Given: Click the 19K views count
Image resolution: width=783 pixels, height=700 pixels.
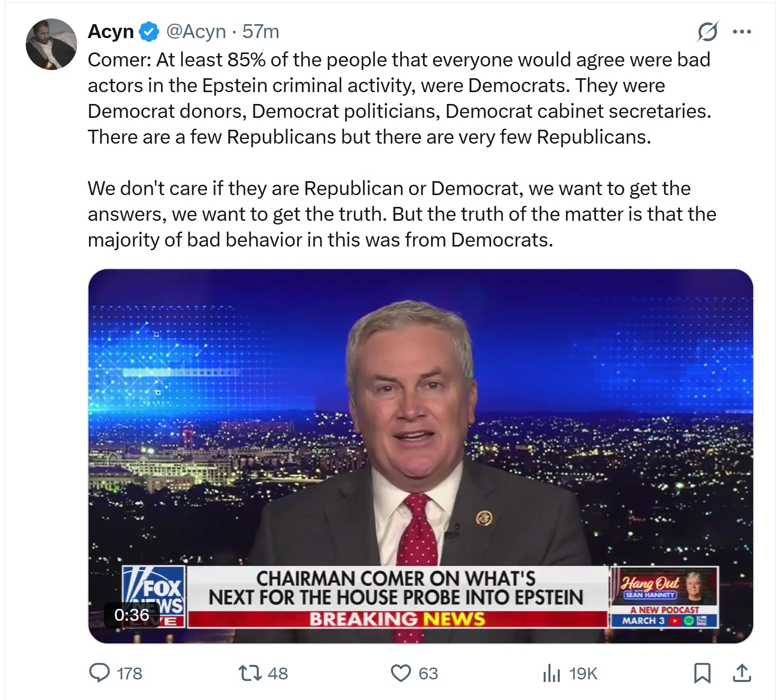Looking at the screenshot, I should pos(583,673).
